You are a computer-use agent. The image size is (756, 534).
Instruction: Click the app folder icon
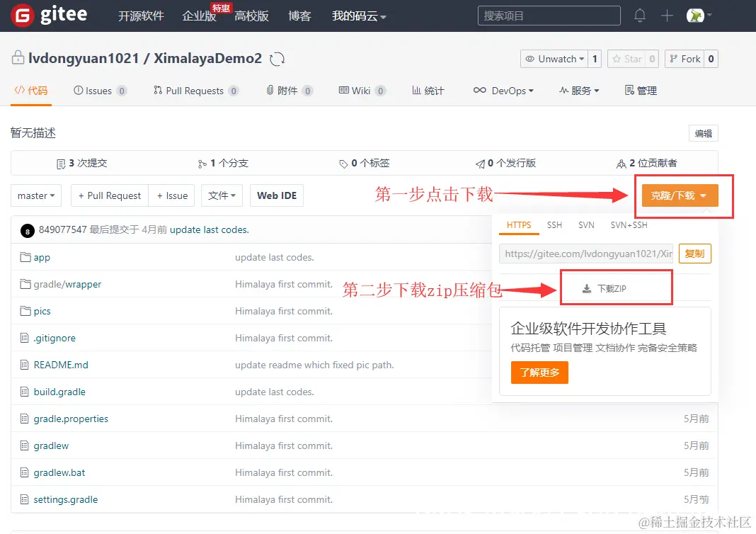point(25,257)
